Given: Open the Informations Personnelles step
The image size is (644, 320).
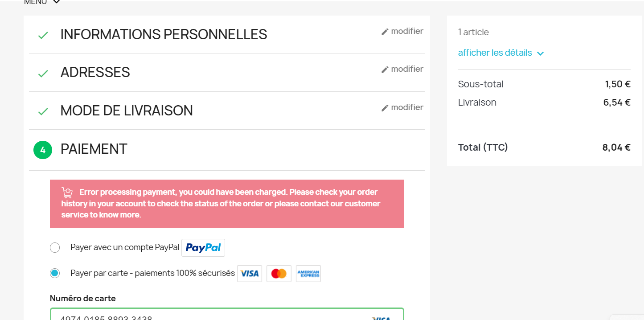Looking at the screenshot, I should [164, 34].
